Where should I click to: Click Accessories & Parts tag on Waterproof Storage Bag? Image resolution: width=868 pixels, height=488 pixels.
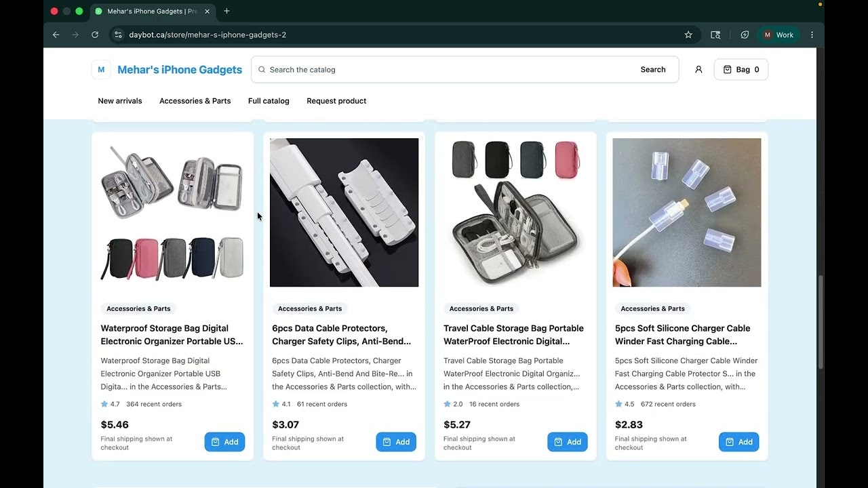pyautogui.click(x=138, y=308)
